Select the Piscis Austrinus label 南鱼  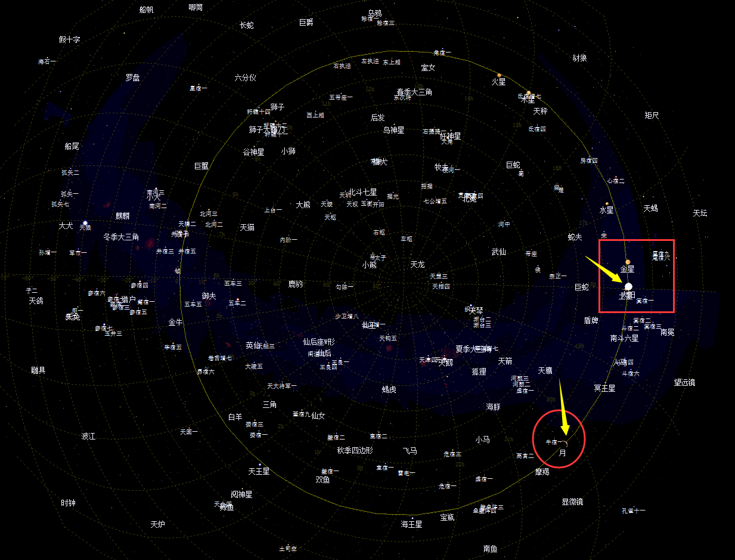point(490,549)
